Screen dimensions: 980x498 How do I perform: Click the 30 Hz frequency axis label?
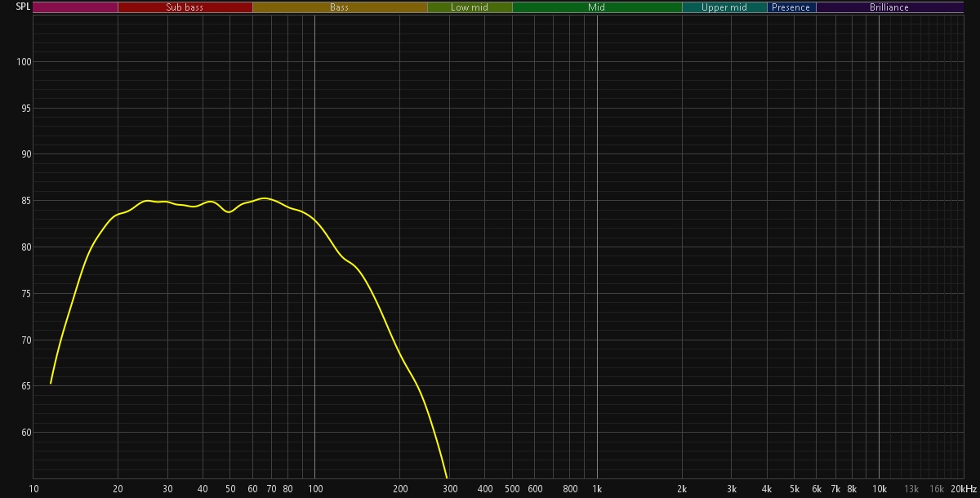[x=168, y=489]
